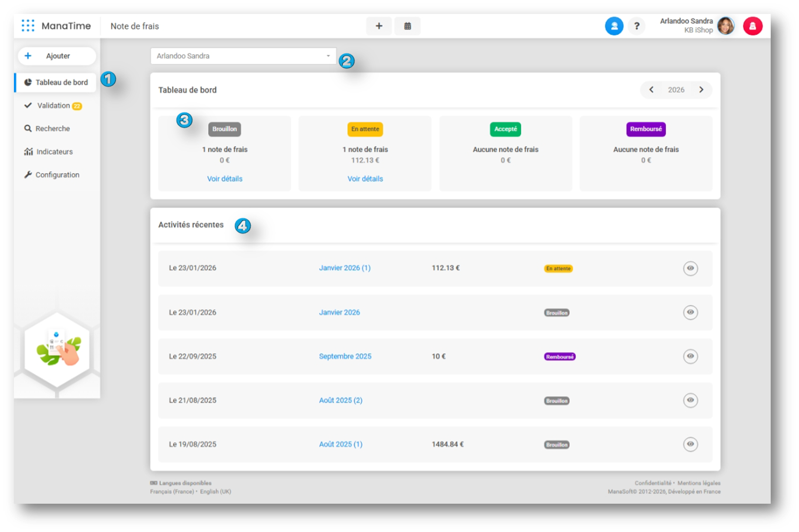This screenshot has width=799, height=532.
Task: Go to Validation in the sidebar
Action: 53,105
